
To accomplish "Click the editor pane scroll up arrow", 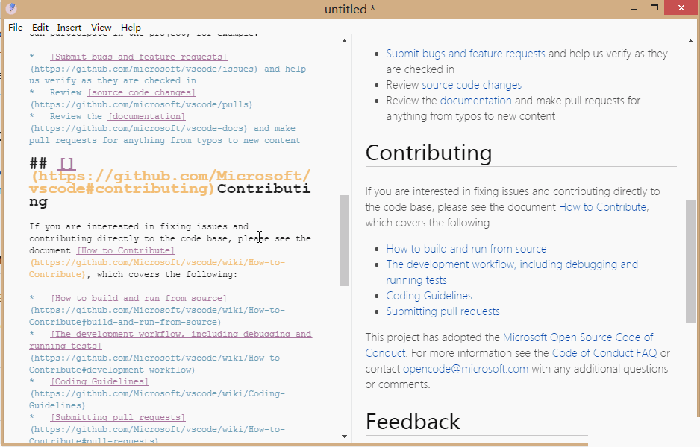I will click(x=344, y=41).
